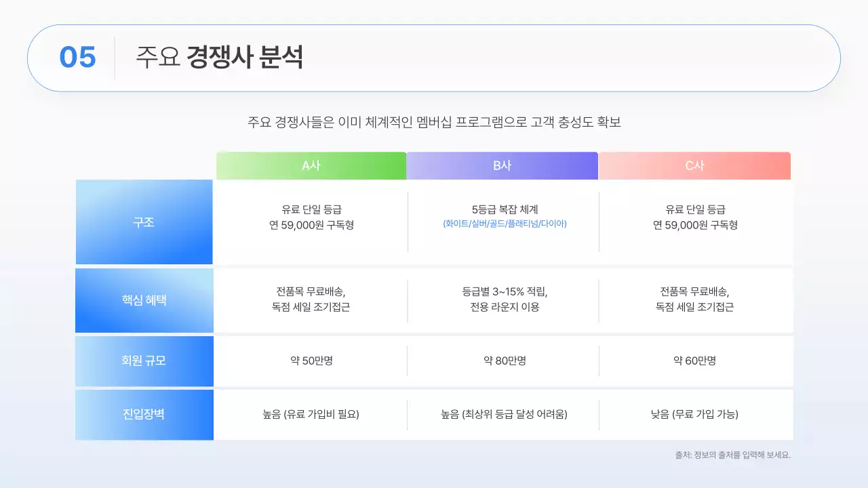Click the 약 60만명 cell
This screenshot has height=488, width=868.
[694, 361]
